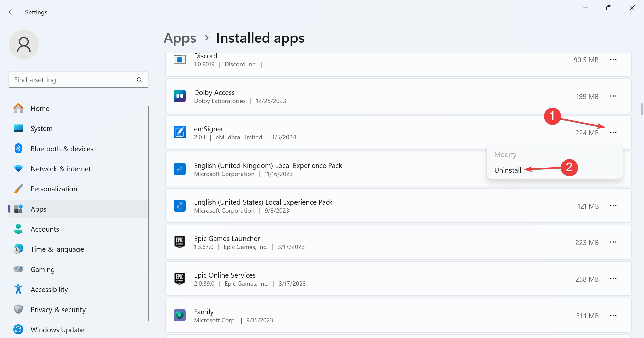The width and height of the screenshot is (644, 338).
Task: Open the user profile avatar
Action: pyautogui.click(x=24, y=44)
